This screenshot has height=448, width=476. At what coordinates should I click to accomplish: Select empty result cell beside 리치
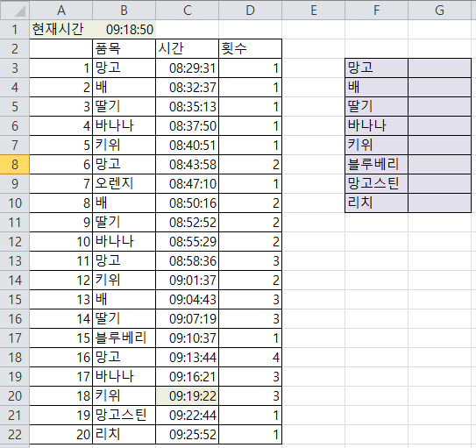tap(439, 203)
